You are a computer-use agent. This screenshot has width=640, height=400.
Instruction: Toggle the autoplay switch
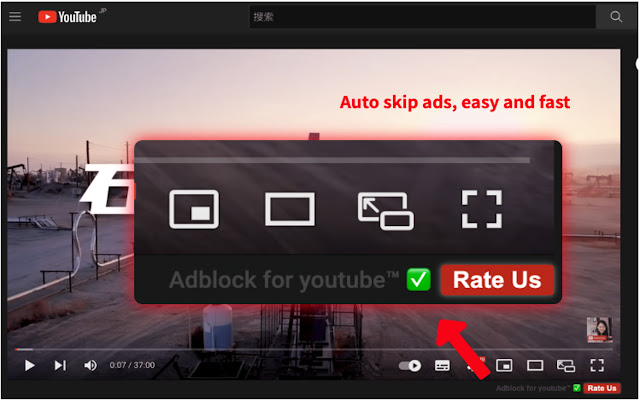click(410, 365)
